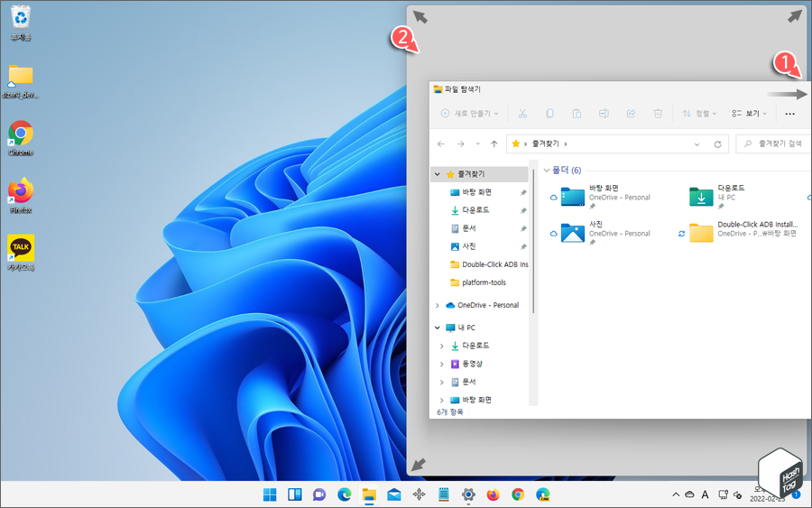Open the Sizer four-arrow app on taskbar
Screen dimensions: 812x508
click(419, 495)
